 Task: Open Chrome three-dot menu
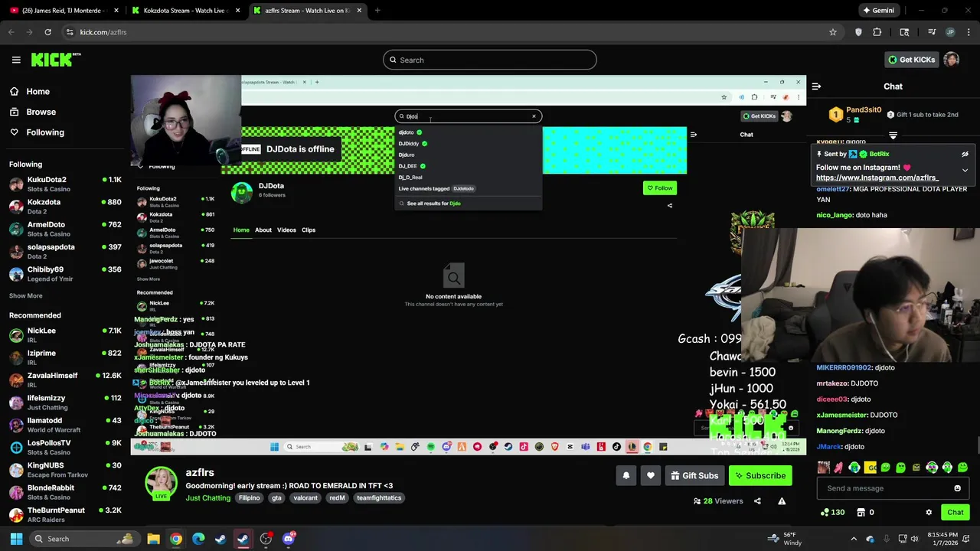[x=969, y=32]
